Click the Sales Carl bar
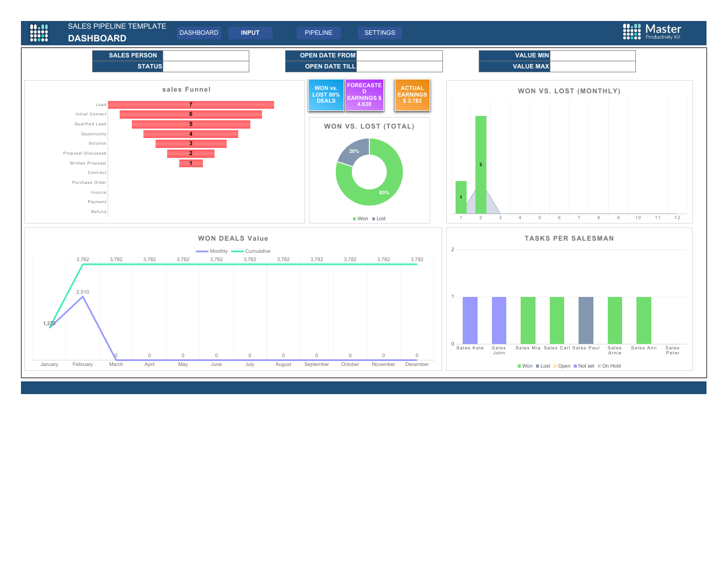728x563 pixels. (557, 320)
